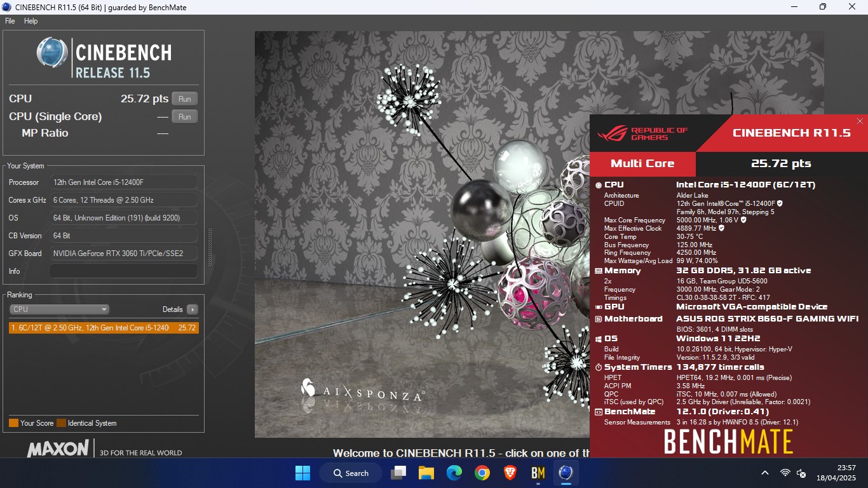Click the MAXON logo
Viewport: 868px width, 488px height.
tap(58, 449)
